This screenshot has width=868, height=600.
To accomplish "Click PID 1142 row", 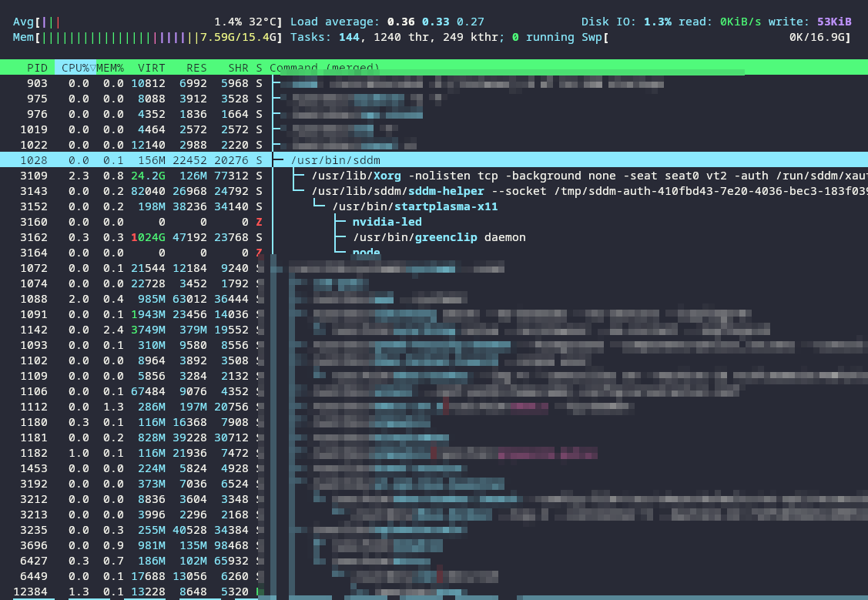I will pyautogui.click(x=434, y=330).
